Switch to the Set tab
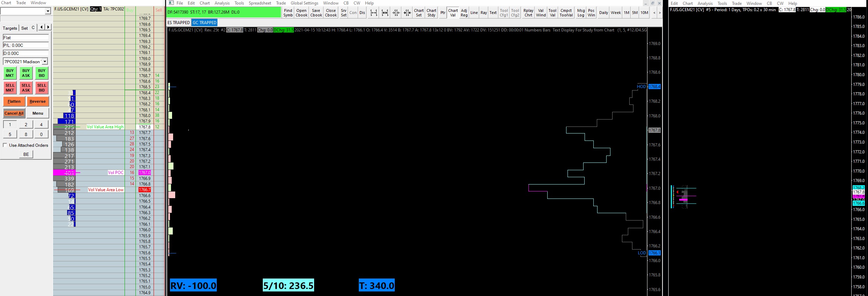The height and width of the screenshot is (296, 868). 24,28
